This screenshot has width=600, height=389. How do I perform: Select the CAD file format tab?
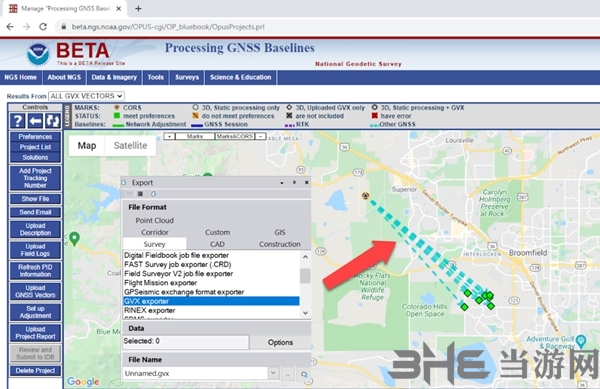coord(217,244)
